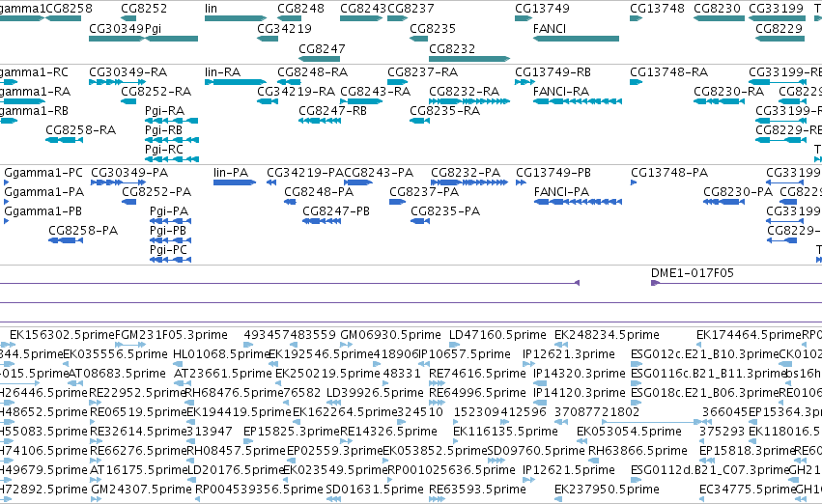
Task: Select EST LD47160.5prime
Action: (x=455, y=345)
